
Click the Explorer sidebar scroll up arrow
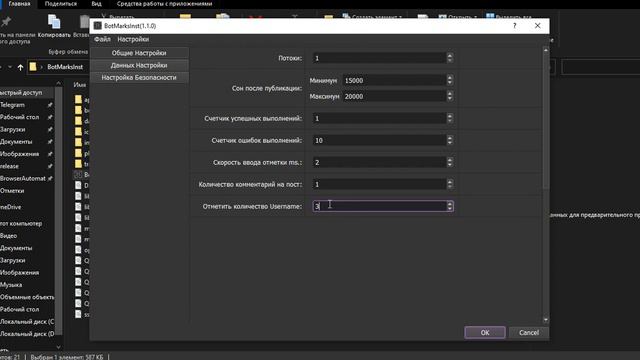click(58, 83)
